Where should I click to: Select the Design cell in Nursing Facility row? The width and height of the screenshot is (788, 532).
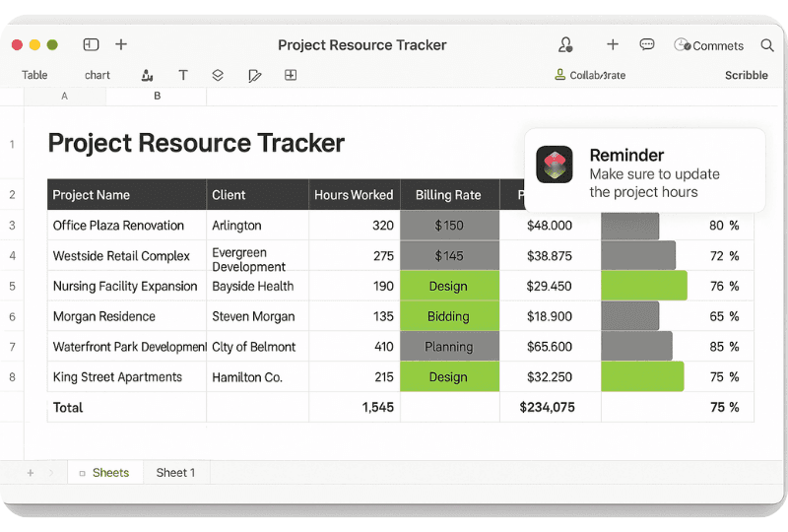(449, 286)
